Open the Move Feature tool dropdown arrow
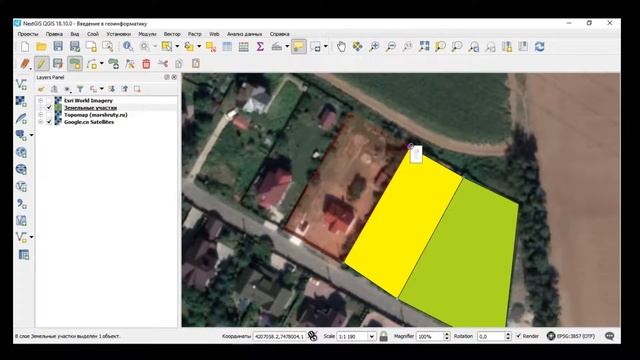Viewport: 640px width, 360px height. [x=102, y=64]
